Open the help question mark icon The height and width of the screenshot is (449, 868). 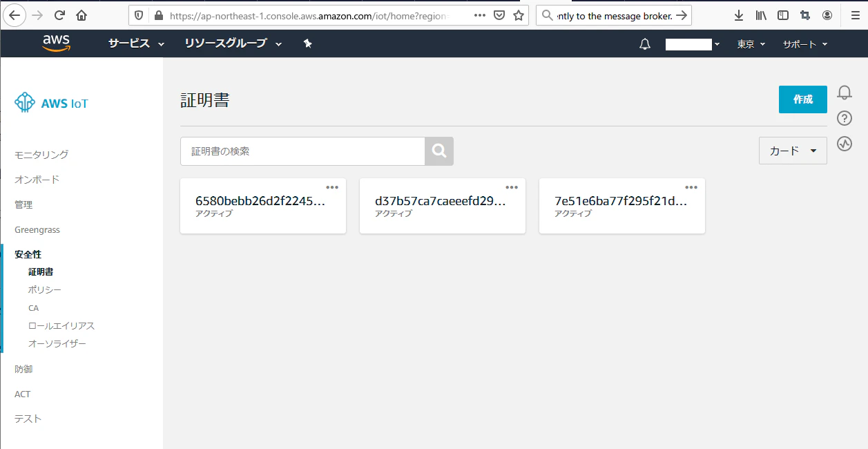845,118
